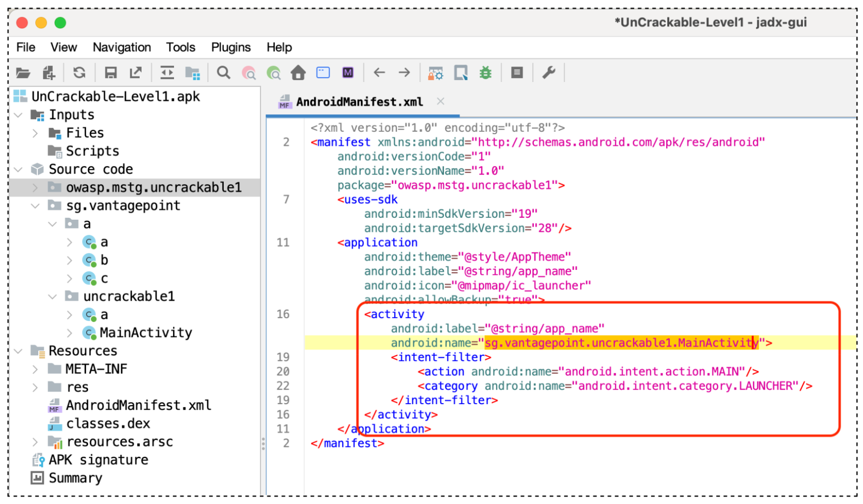Expand the resources.arsc node
863x504 pixels.
click(x=35, y=442)
